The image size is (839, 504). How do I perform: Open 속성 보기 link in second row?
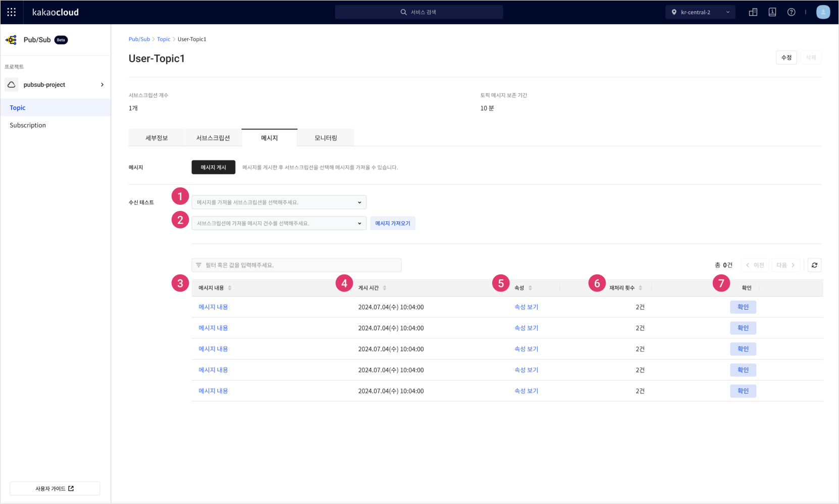tap(527, 328)
